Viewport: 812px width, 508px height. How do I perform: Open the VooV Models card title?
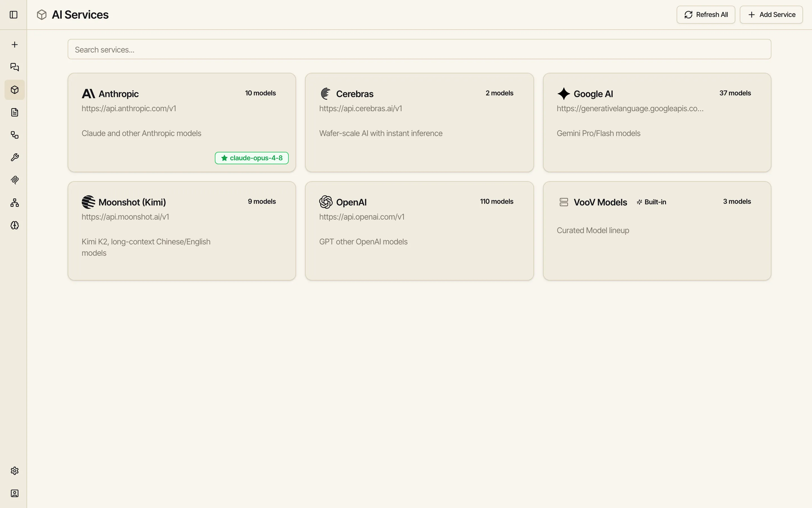[x=600, y=202]
